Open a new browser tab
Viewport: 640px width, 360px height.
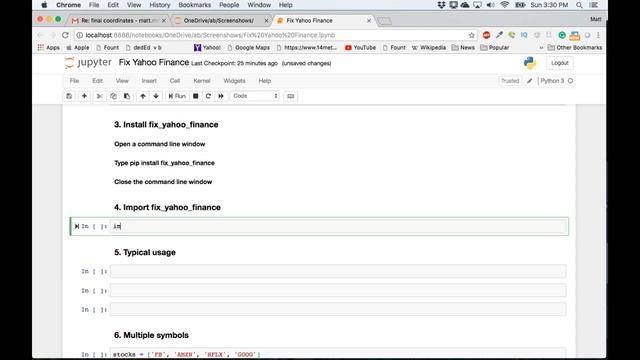tap(384, 21)
